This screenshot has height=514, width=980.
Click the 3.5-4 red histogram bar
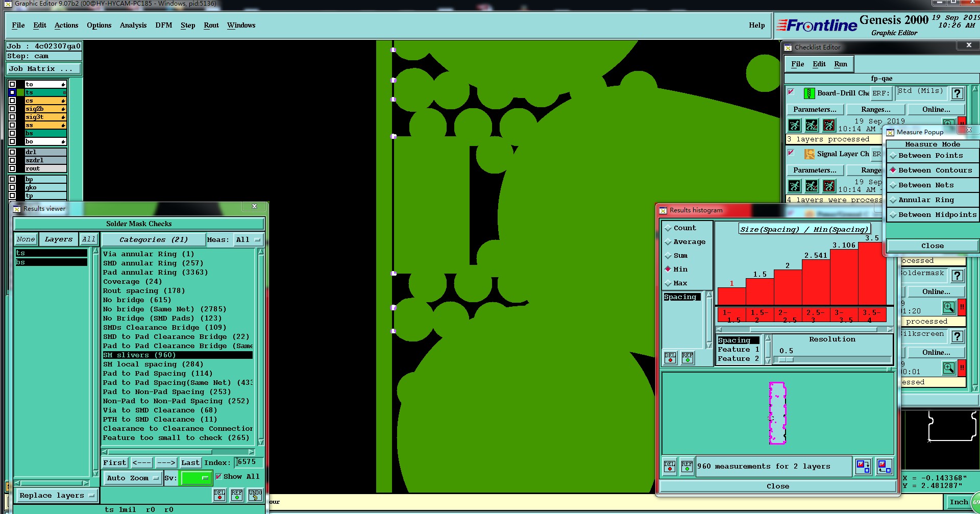coord(872,274)
